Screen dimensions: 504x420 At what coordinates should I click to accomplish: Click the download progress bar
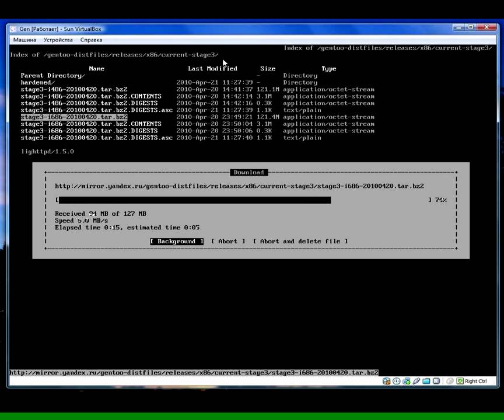pos(244,200)
